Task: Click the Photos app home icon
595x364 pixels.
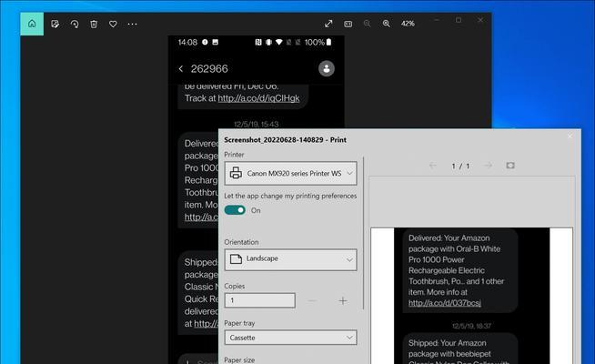Action: (x=32, y=24)
